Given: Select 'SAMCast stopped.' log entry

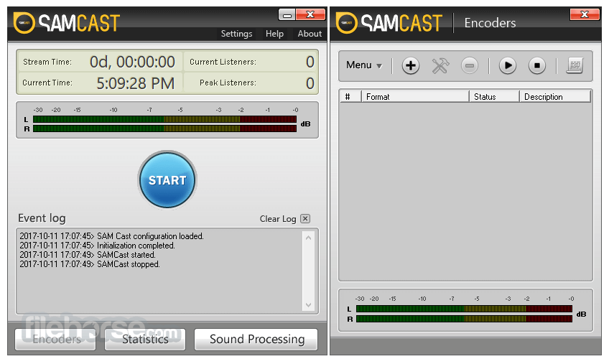Looking at the screenshot, I should click(90, 264).
